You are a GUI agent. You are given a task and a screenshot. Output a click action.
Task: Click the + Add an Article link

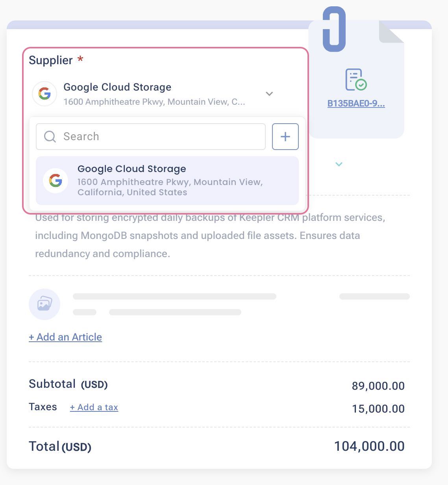tap(65, 337)
